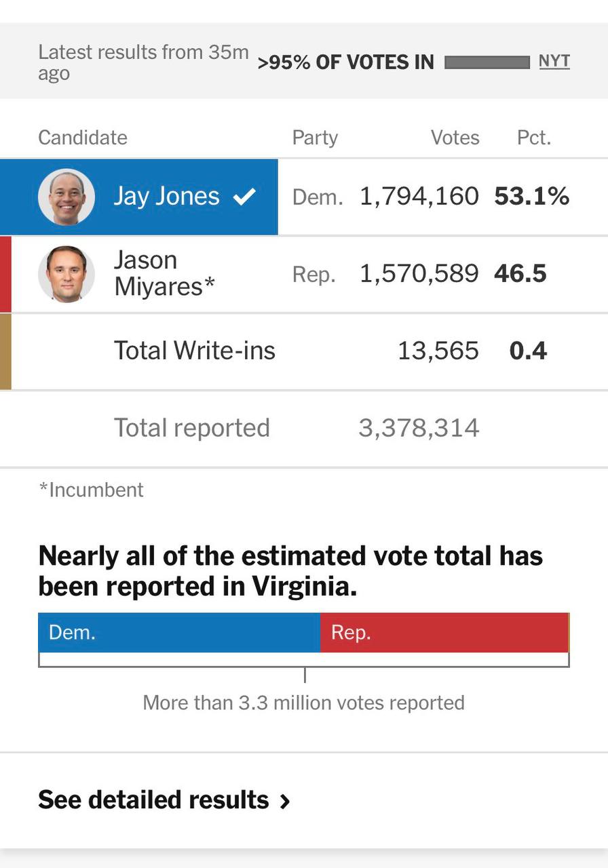
Task: Click Jason Miyares's profile photo
Action: click(x=66, y=274)
